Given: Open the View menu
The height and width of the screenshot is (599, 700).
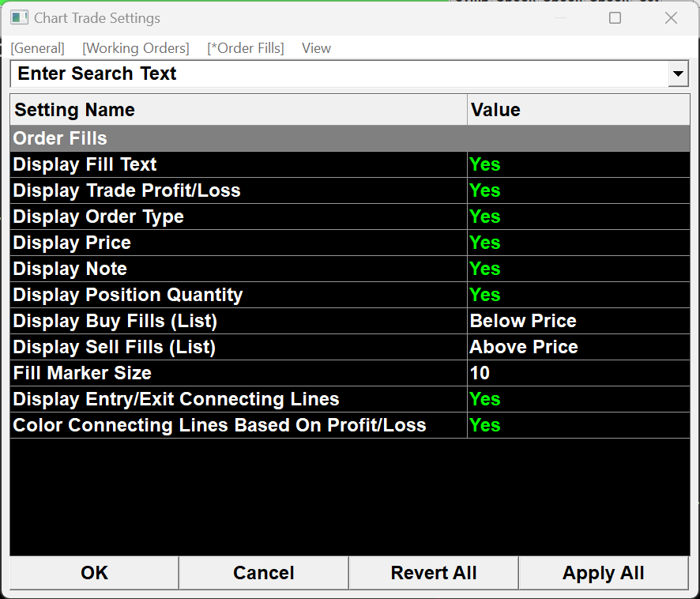Looking at the screenshot, I should 316,48.
